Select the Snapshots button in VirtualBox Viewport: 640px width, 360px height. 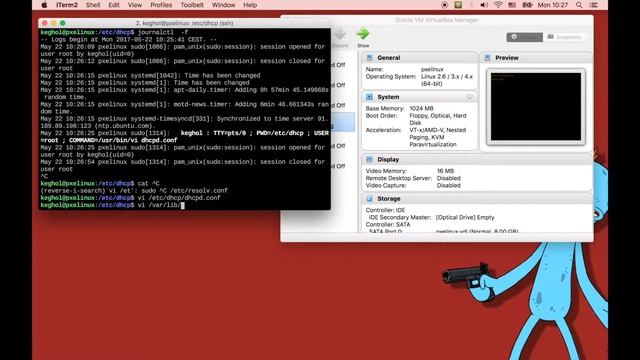pyautogui.click(x=565, y=37)
